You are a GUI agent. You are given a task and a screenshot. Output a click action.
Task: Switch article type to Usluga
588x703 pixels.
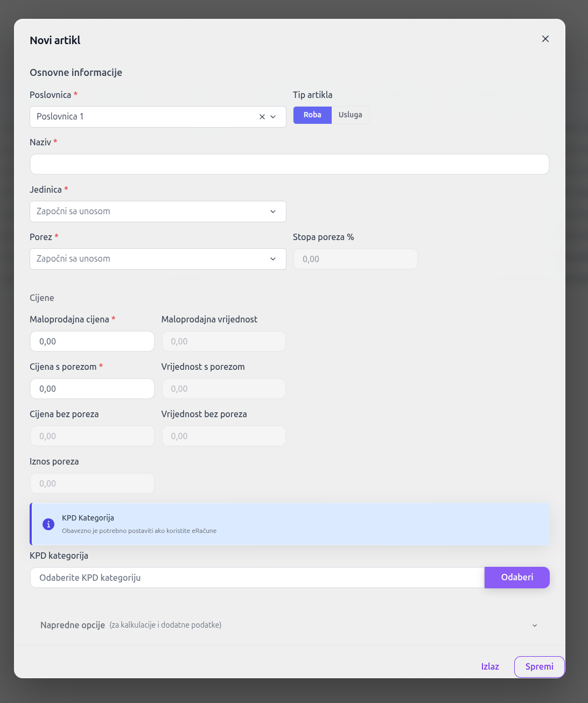tap(350, 115)
